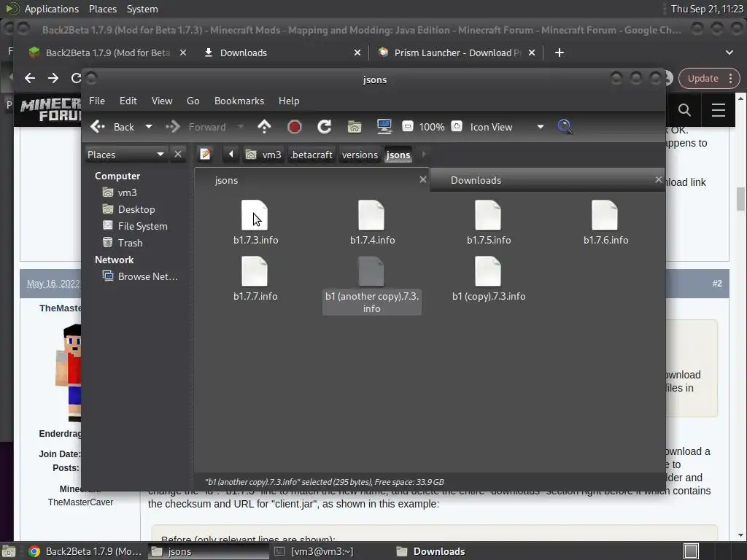Image resolution: width=747 pixels, height=560 pixels.
Task: Open the Bookmarks menu
Action: coord(239,101)
